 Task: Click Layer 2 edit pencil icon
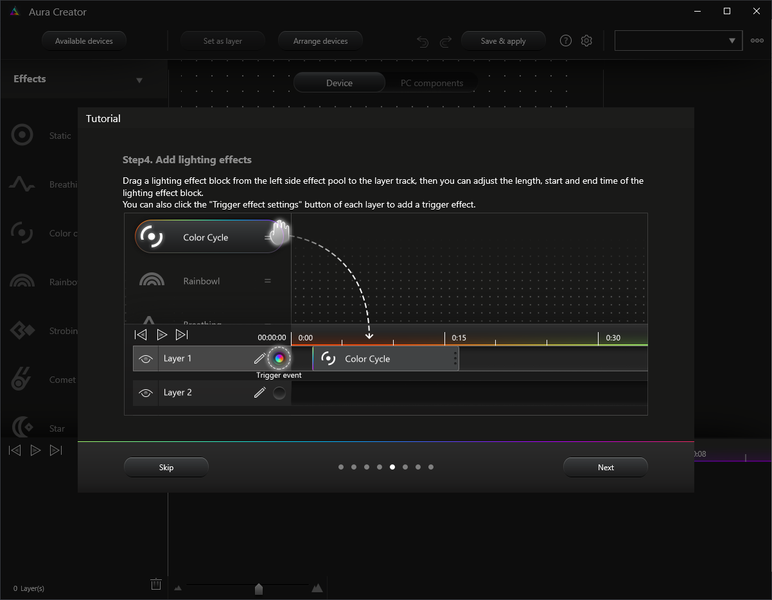point(259,392)
